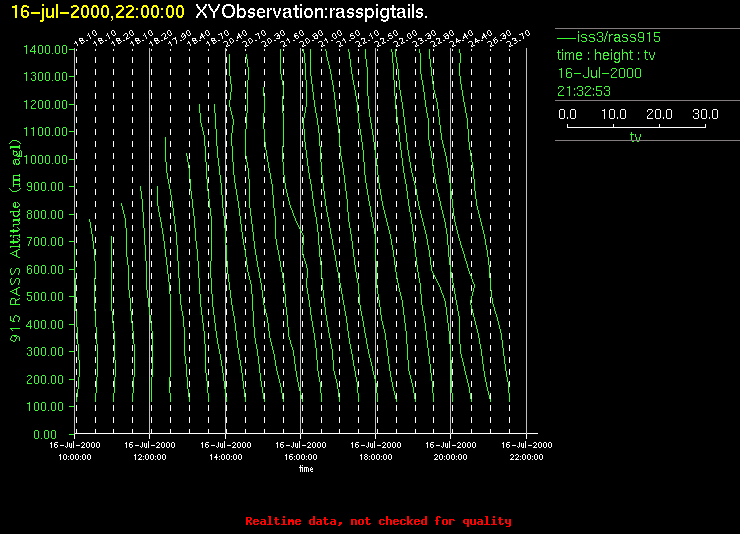The image size is (740, 534).
Task: Click the 12:00:00 time axis label
Action: [150, 457]
